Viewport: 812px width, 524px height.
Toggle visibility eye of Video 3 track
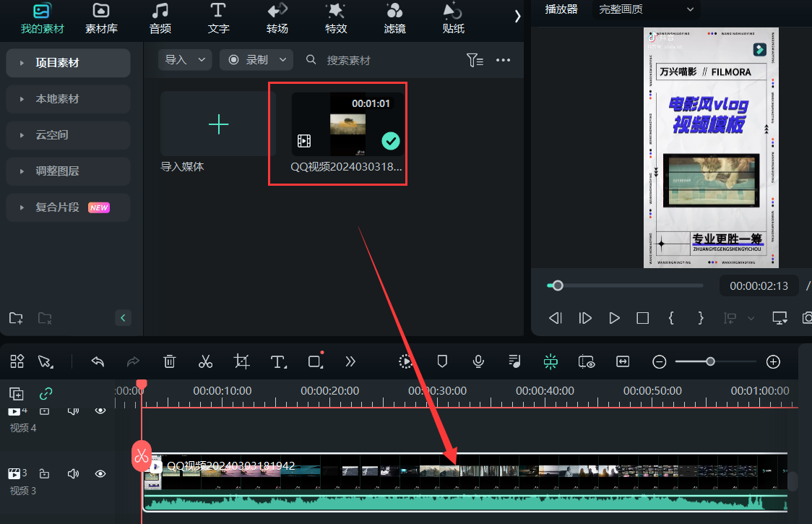(x=100, y=474)
